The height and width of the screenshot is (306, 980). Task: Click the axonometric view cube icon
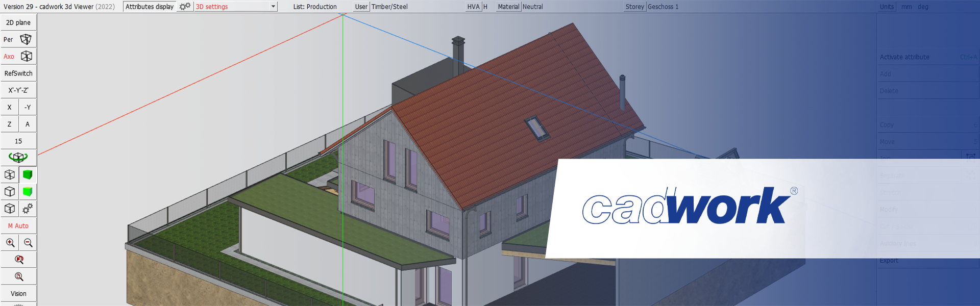click(x=27, y=56)
